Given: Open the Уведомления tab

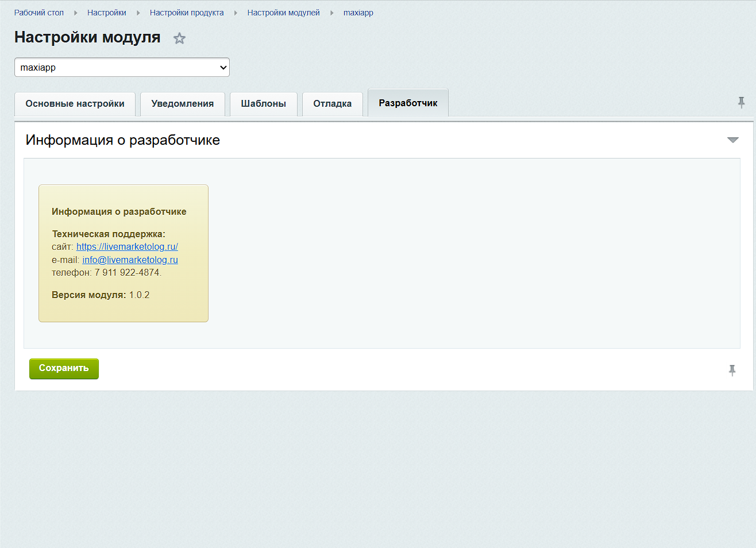Looking at the screenshot, I should coord(182,104).
